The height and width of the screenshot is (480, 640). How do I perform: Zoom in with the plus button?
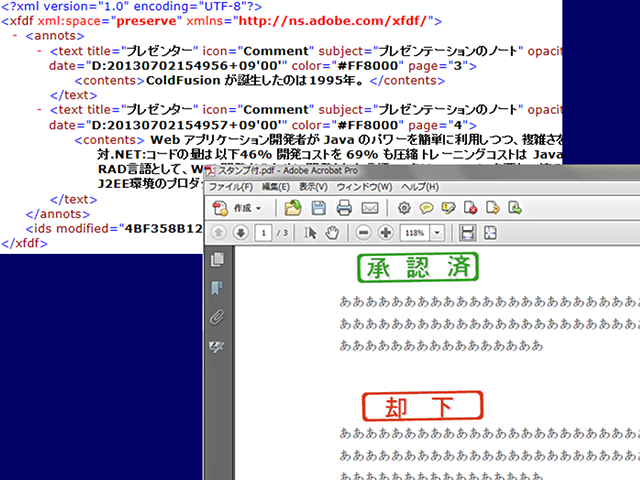[386, 233]
